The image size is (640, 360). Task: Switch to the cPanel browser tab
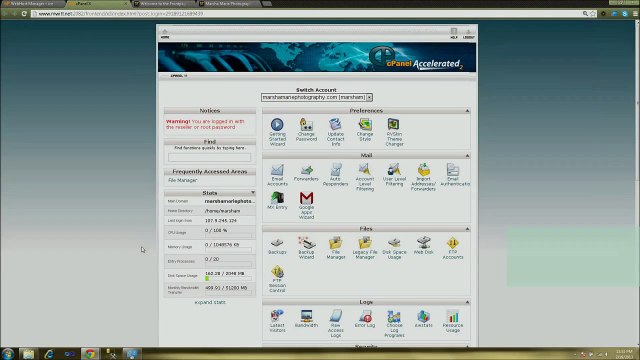(98, 3)
